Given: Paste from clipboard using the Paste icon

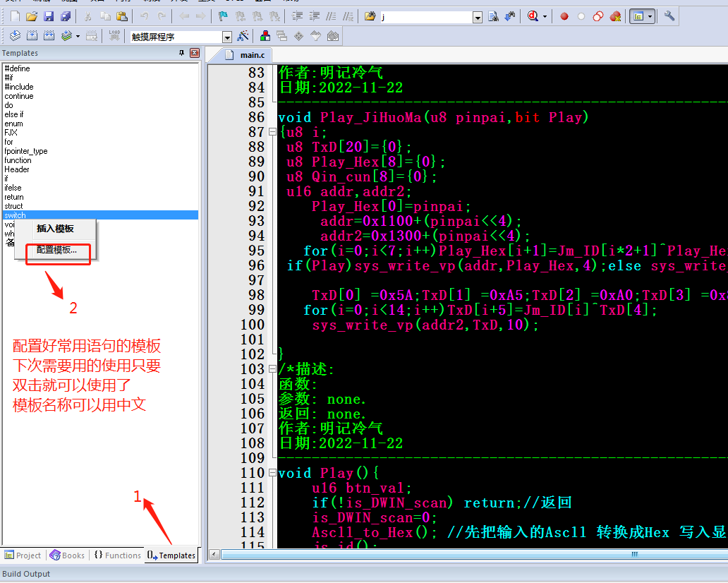Looking at the screenshot, I should 121,17.
